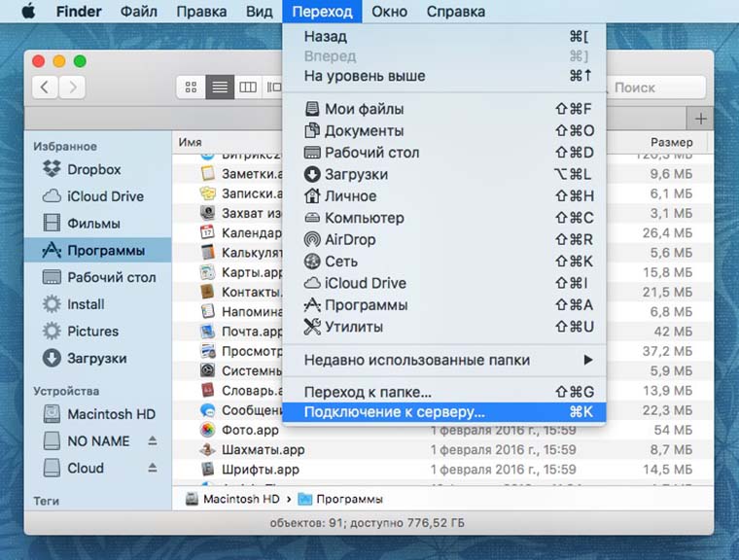Image resolution: width=739 pixels, height=560 pixels.
Task: Eject the NO NAME drive
Action: (x=153, y=440)
